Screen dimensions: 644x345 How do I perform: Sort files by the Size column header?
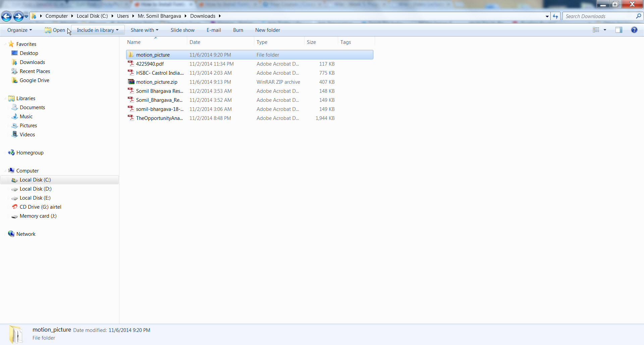point(311,42)
